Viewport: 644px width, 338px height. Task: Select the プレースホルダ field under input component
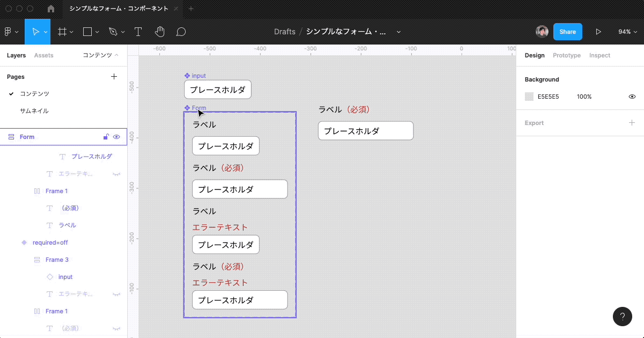(217, 90)
